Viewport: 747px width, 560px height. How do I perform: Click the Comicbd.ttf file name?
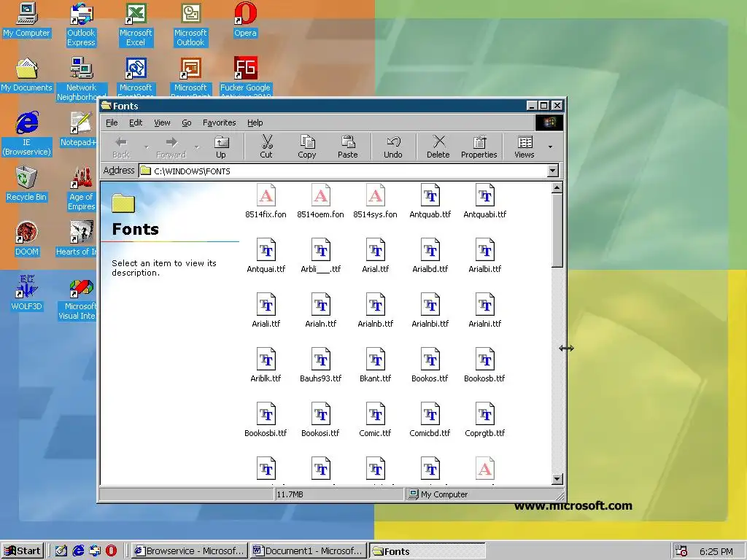click(430, 433)
